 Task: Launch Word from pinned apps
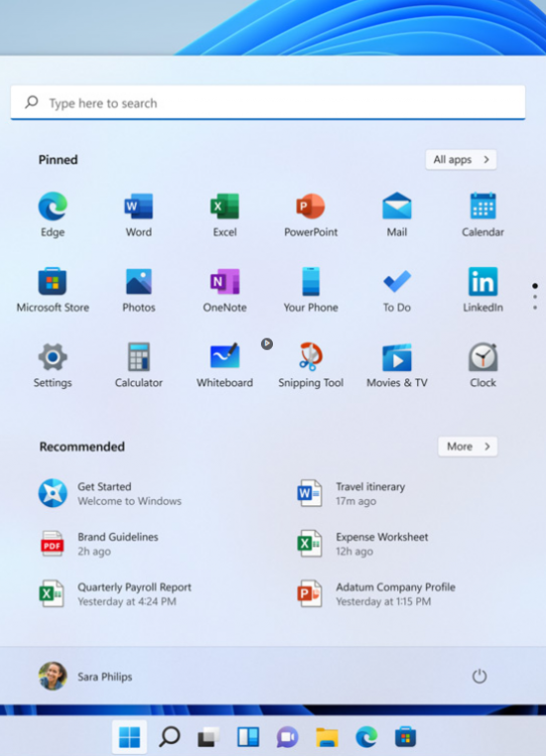138,214
